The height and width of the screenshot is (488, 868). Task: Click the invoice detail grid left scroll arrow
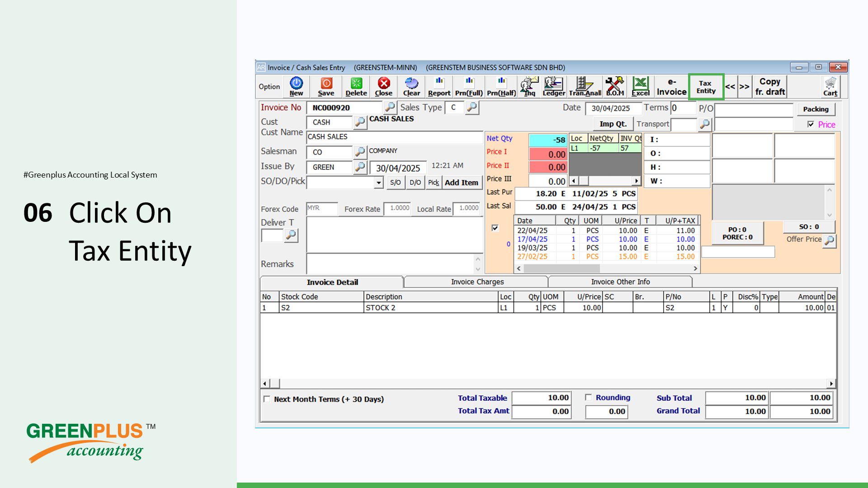pos(265,384)
